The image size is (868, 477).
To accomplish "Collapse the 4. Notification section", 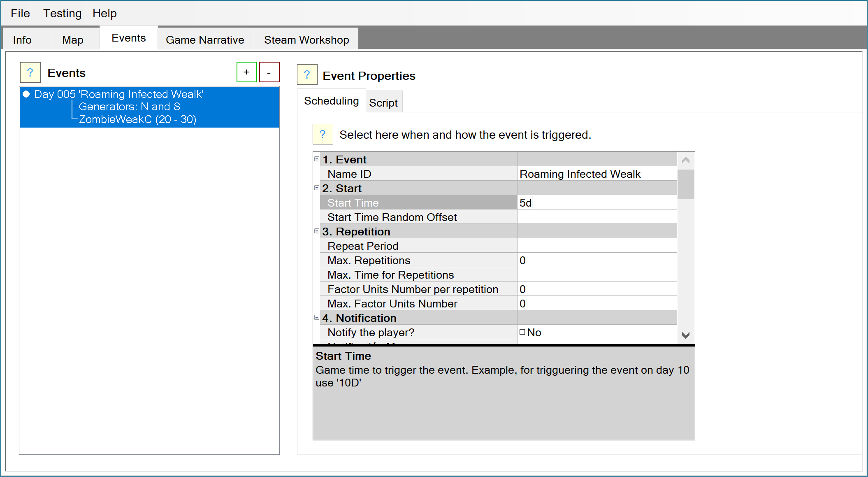I will pos(317,317).
